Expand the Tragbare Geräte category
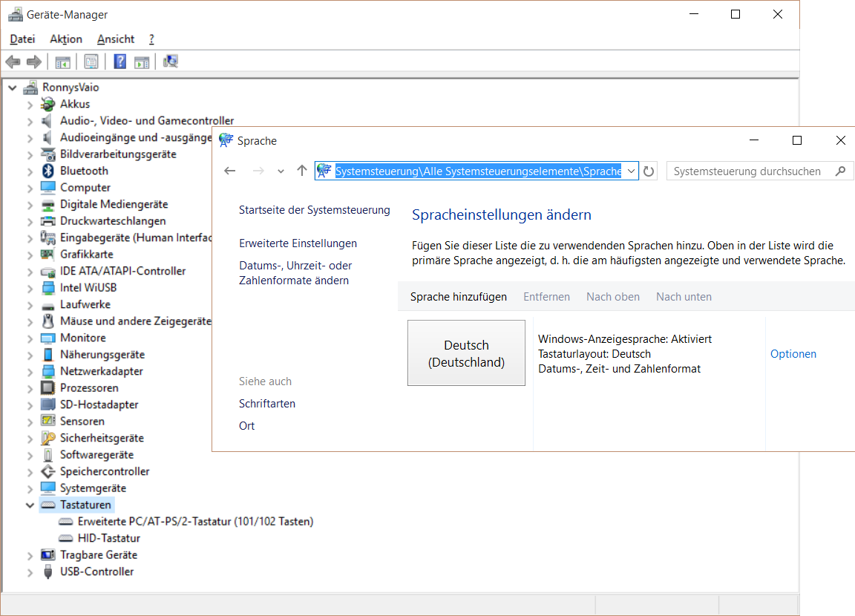Screen dimensions: 855x616 coord(30,556)
